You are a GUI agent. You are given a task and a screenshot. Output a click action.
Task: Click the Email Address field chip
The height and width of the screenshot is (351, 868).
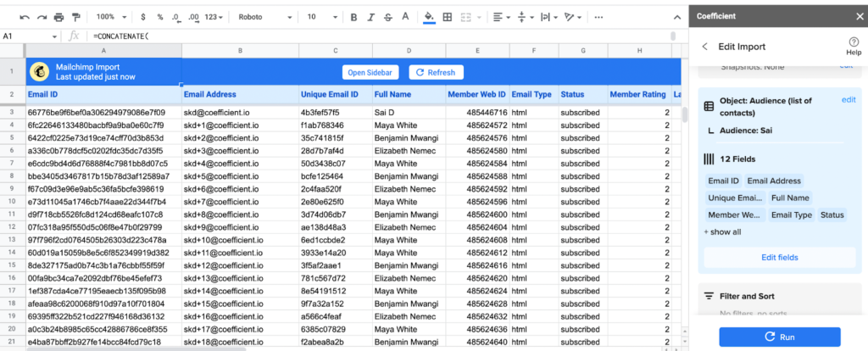(x=774, y=181)
